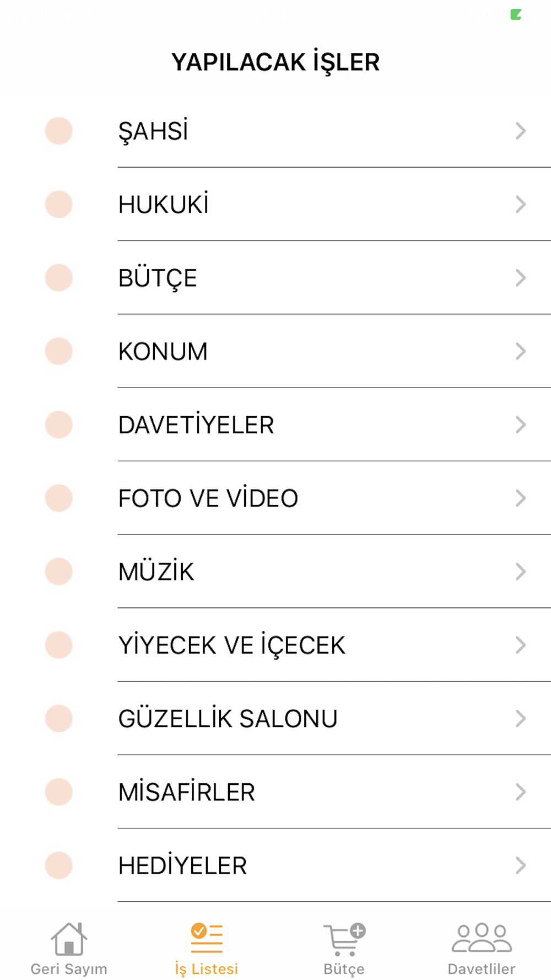Screen dimensions: 551x980
Task: Expand MİSAFİRLER using its chevron arrow
Action: 521,792
